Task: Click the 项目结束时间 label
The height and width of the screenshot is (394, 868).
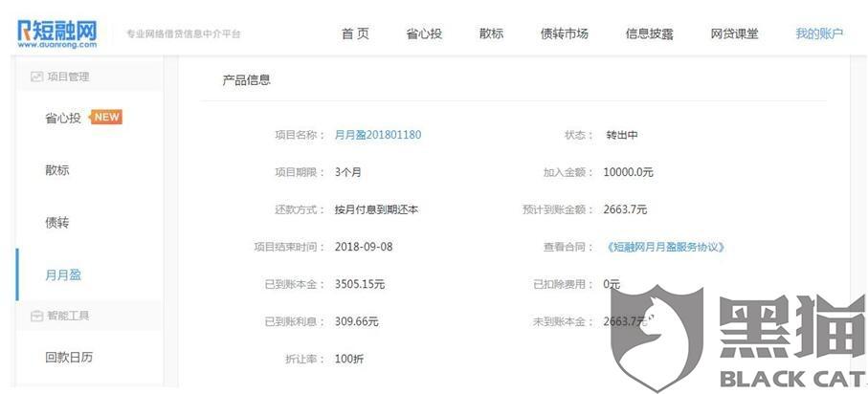Action: coord(289,247)
